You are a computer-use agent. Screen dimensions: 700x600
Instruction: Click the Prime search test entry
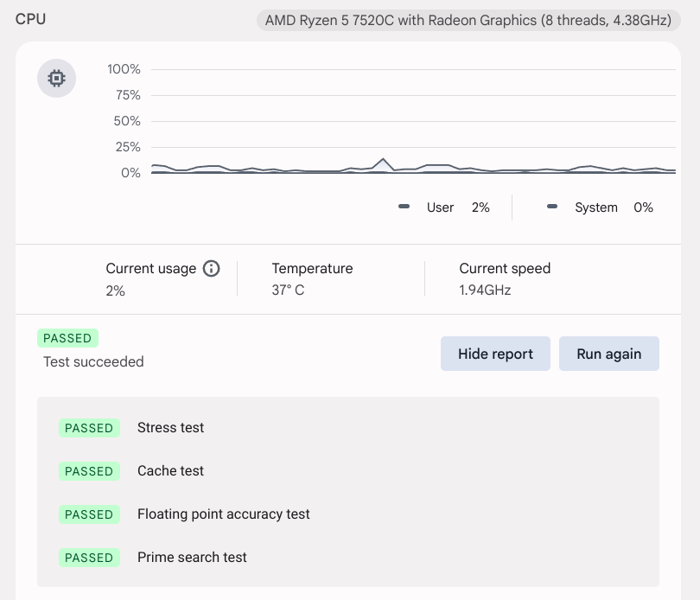192,558
